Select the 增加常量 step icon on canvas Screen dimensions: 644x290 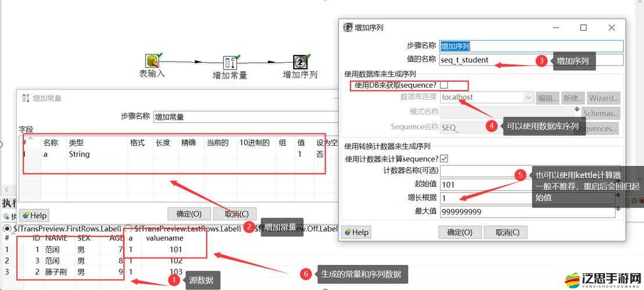coord(230,62)
